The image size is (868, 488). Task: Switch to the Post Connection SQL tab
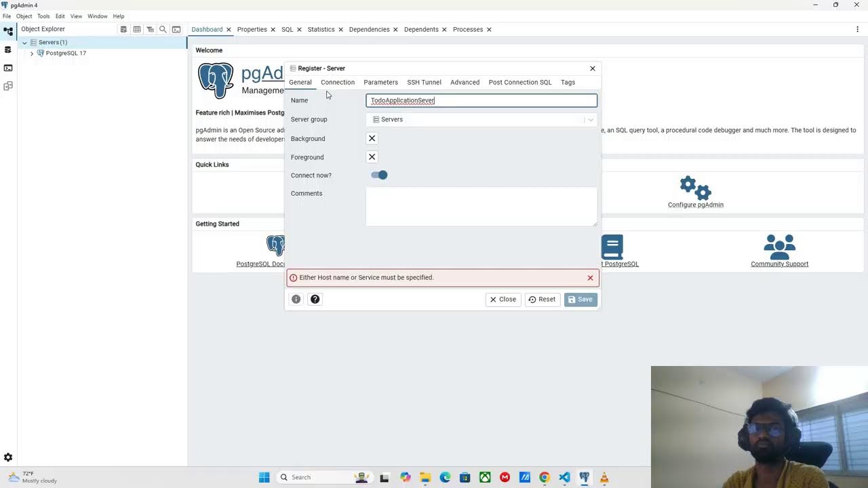click(520, 82)
